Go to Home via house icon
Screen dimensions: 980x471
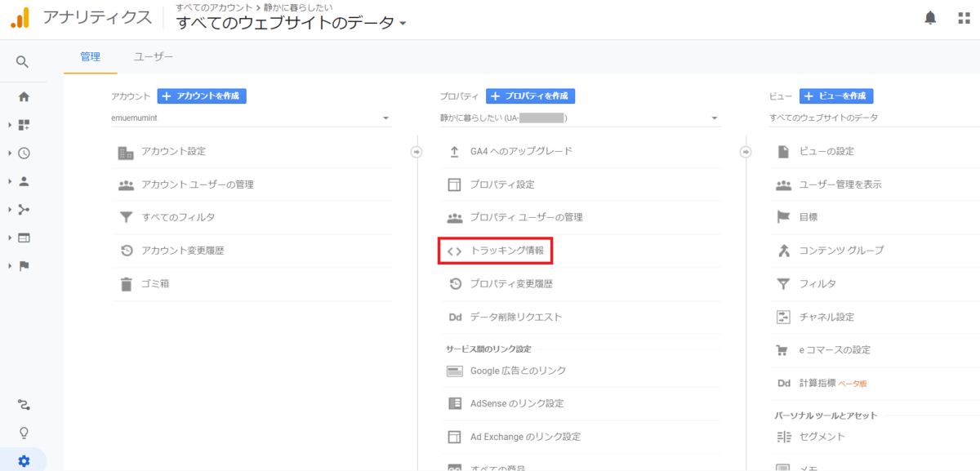pos(24,96)
